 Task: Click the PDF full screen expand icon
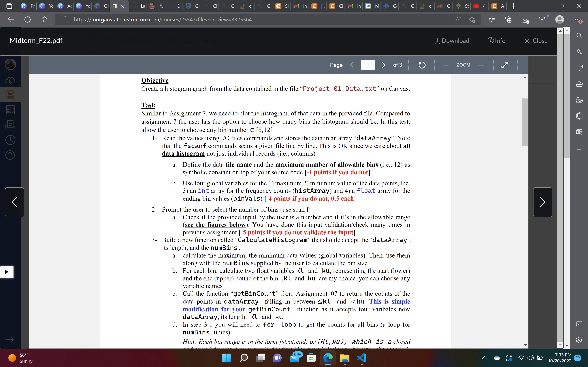[505, 65]
